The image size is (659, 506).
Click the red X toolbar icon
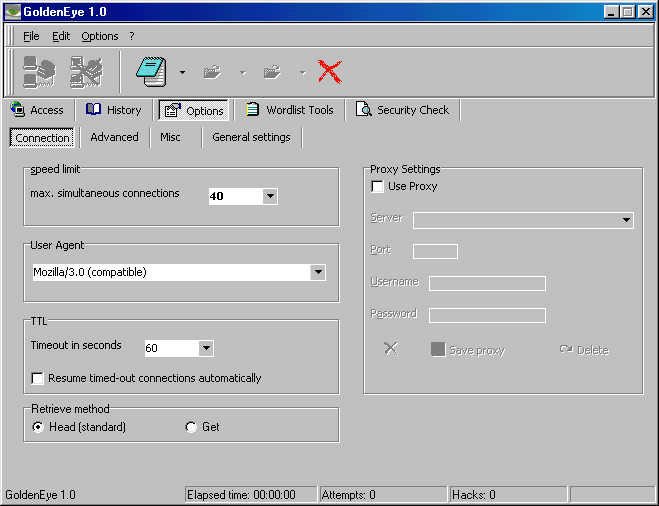tap(329, 71)
